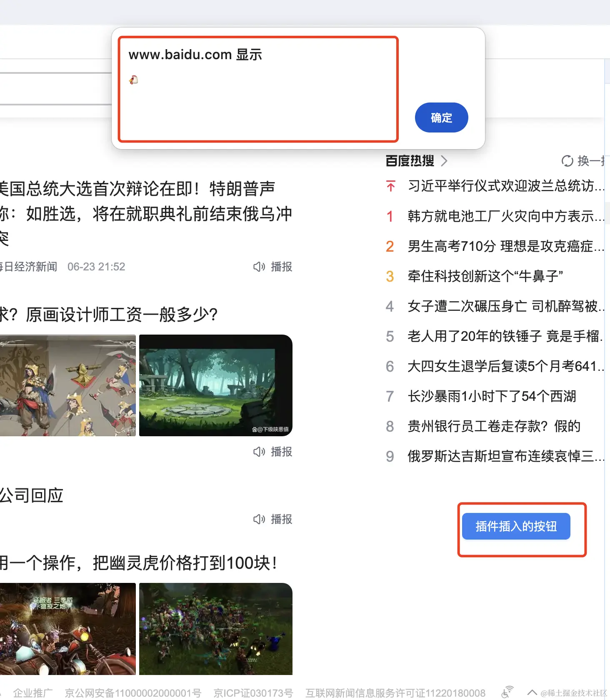
Task: Click the 每日经济新闻 source label
Action: pyautogui.click(x=29, y=267)
